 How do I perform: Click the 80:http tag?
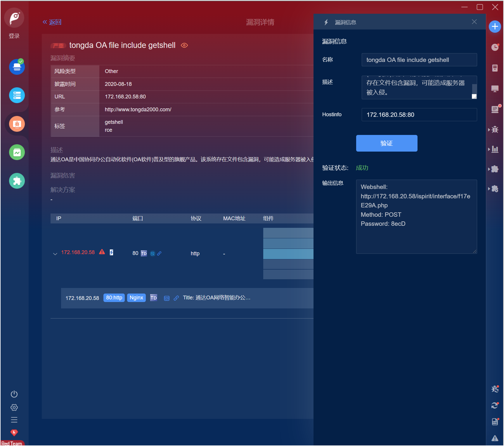click(x=114, y=298)
